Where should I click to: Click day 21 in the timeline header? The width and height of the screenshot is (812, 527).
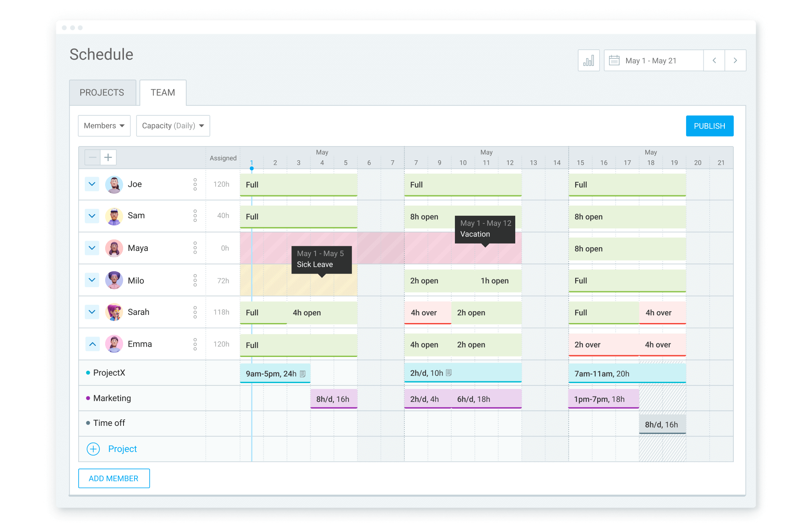(721, 162)
